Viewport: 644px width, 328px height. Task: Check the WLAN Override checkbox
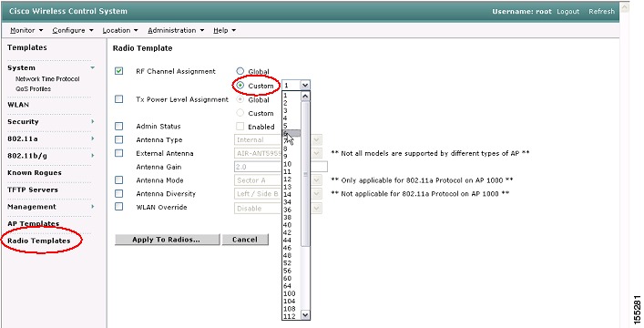click(x=118, y=207)
